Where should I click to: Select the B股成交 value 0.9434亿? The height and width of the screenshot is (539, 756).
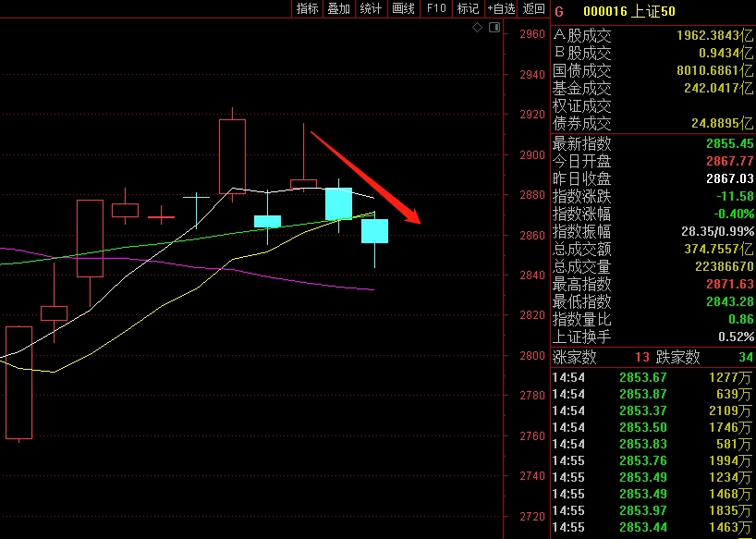point(726,53)
